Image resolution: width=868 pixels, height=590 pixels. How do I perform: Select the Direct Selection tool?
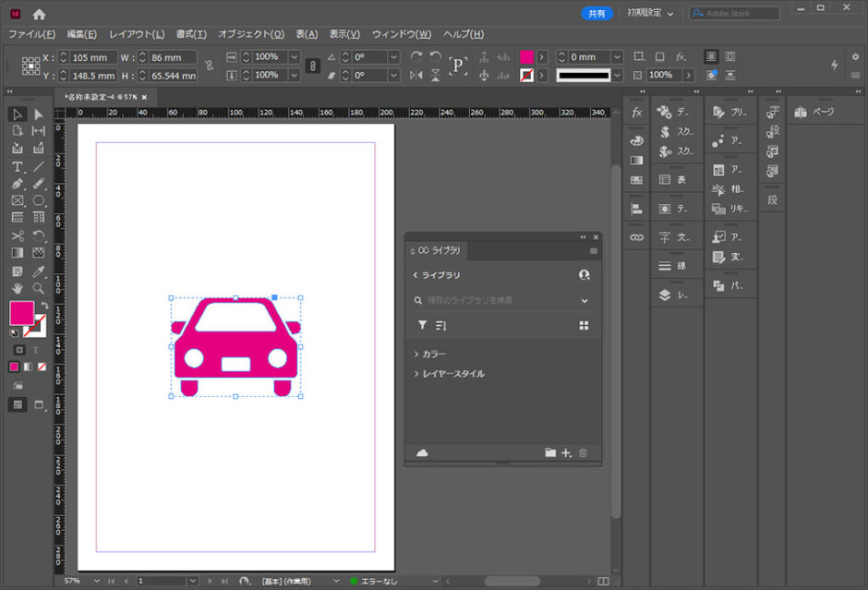38,114
